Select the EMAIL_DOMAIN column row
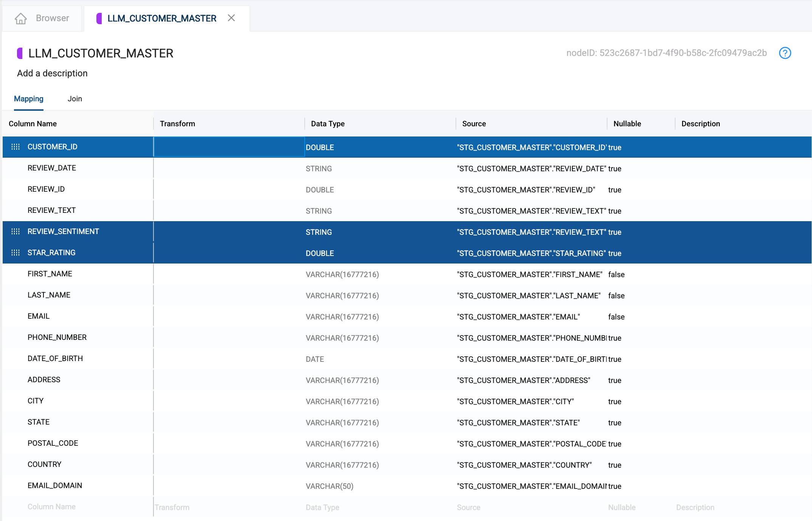This screenshot has width=812, height=521. pos(55,485)
